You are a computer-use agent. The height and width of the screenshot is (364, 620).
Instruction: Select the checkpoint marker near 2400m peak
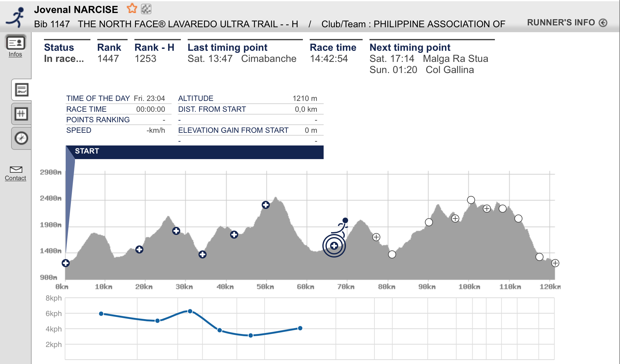265,205
